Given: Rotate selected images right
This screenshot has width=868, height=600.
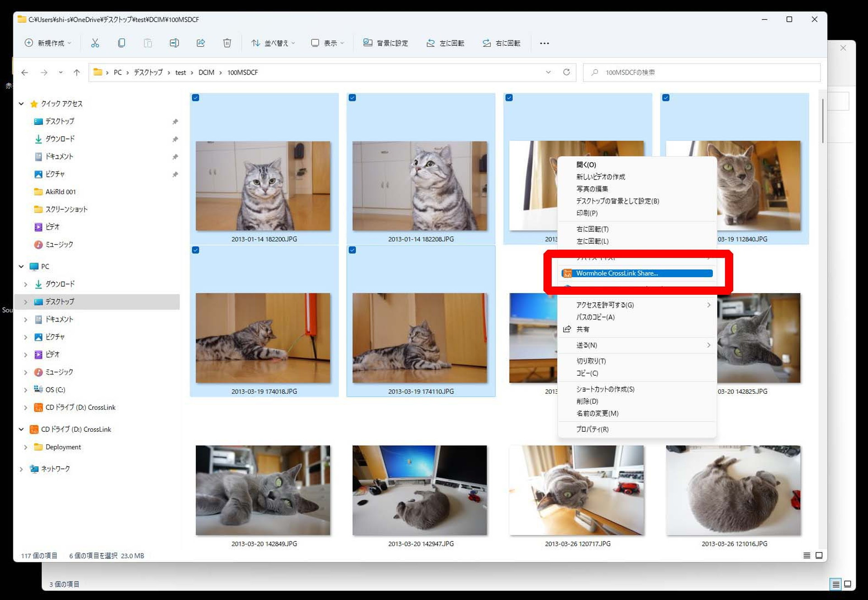Looking at the screenshot, I should tap(501, 43).
